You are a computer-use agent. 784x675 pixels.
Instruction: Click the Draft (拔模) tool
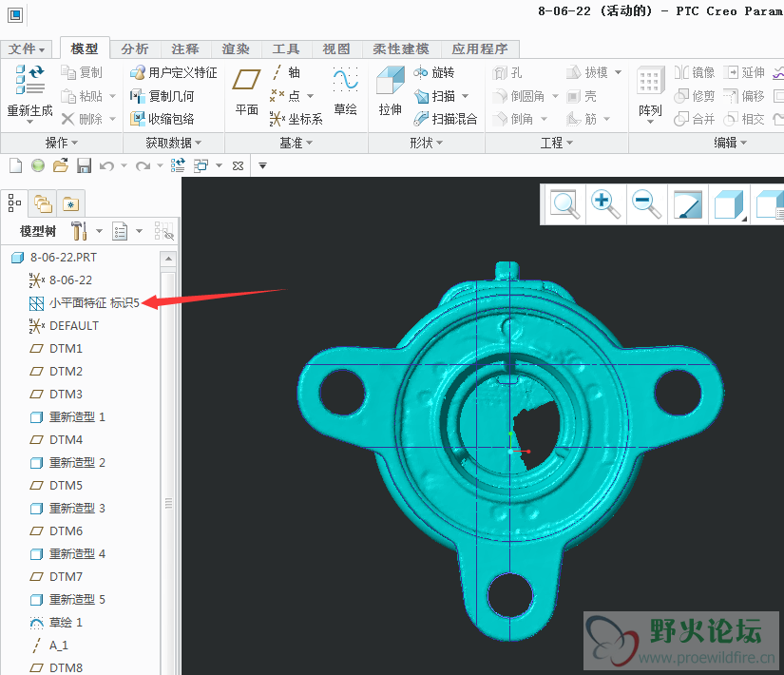(587, 72)
